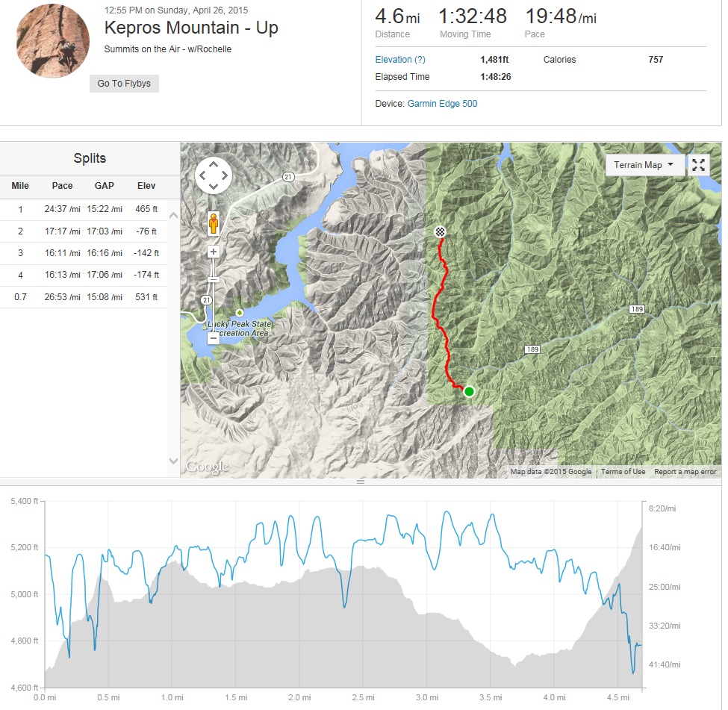Open the Garmin Edge 500 device link
The height and width of the screenshot is (710, 728).
point(442,104)
